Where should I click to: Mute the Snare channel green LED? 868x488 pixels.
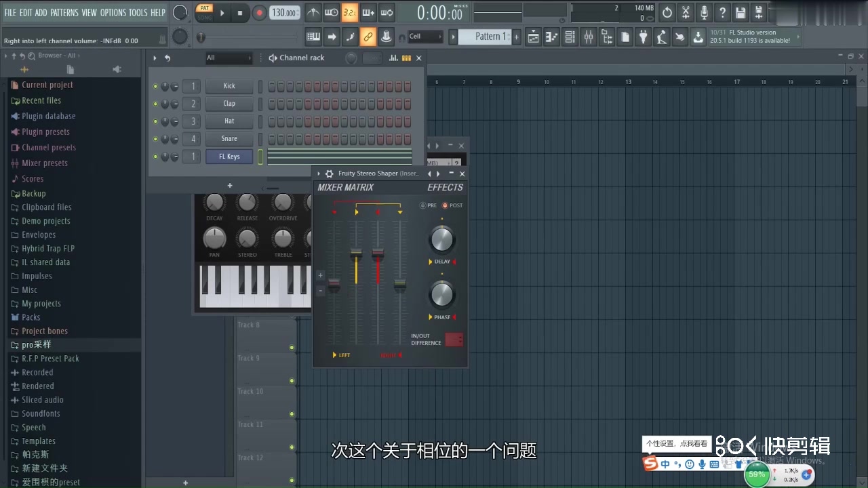155,139
